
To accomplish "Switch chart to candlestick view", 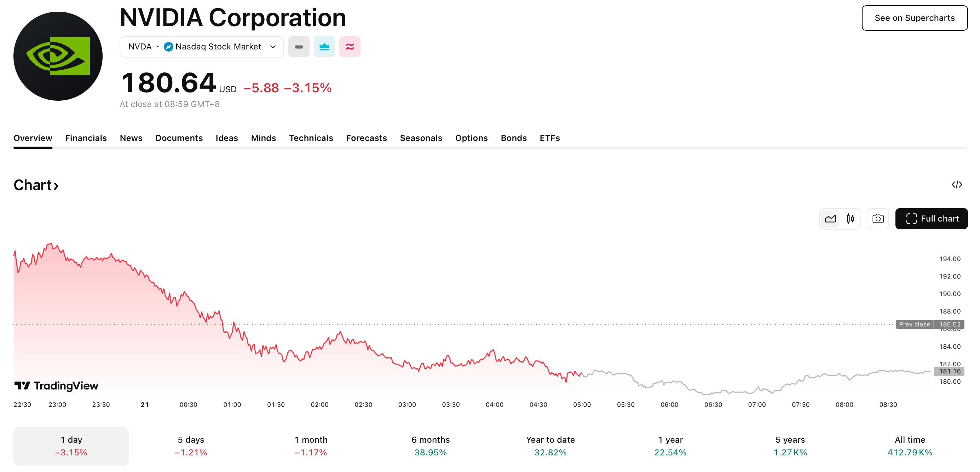I will [x=851, y=219].
